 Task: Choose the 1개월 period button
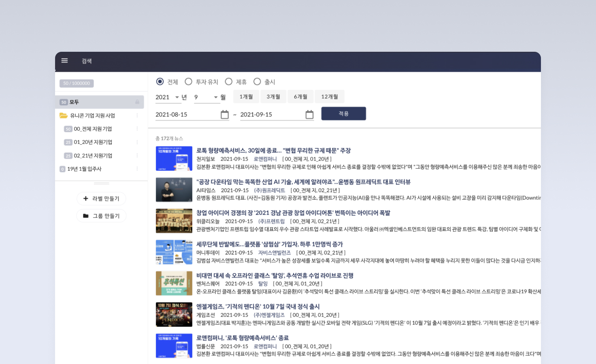click(x=246, y=97)
